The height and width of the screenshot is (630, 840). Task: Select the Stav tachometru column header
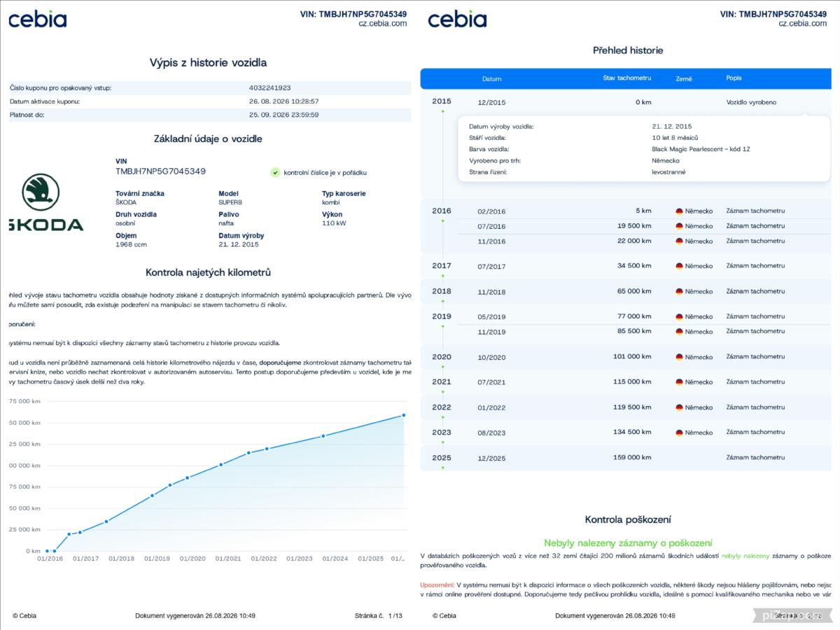(627, 78)
